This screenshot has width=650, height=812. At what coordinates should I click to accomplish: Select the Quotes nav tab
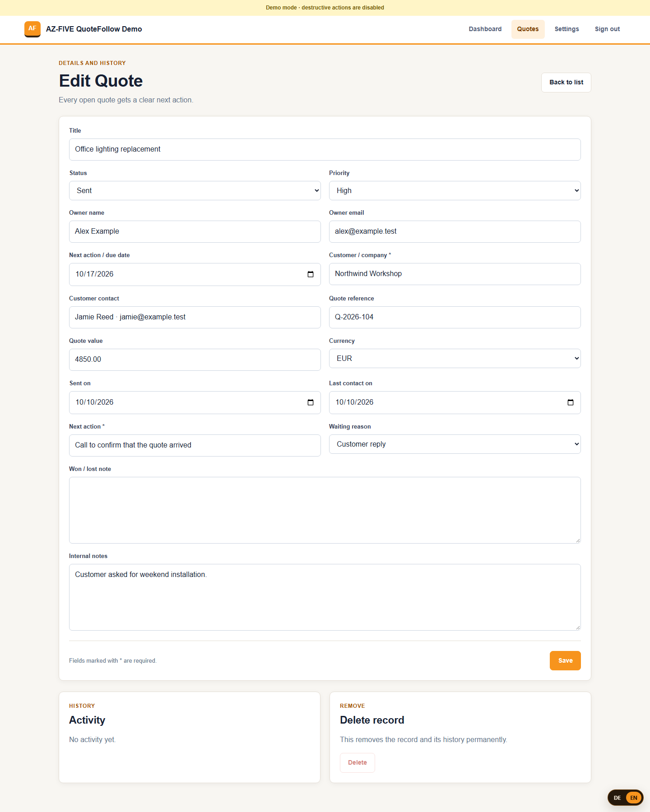point(528,29)
